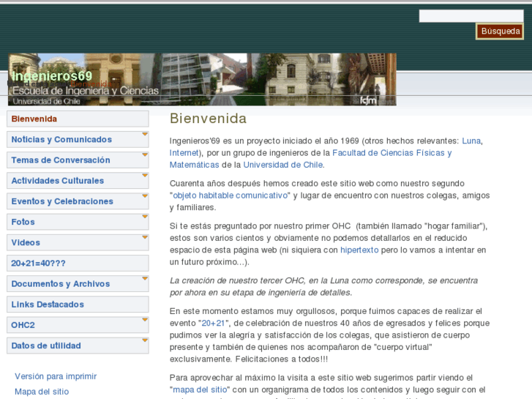532x399 pixels.
Task: Click the sidebar Mapa del sitio link
Action: click(42, 392)
